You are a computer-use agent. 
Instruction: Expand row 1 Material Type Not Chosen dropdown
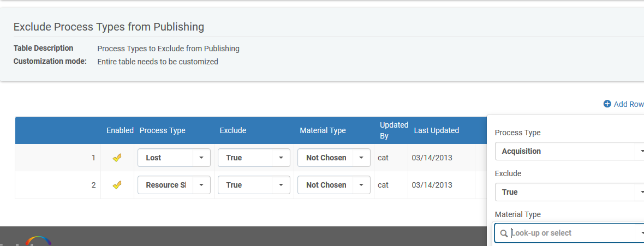(x=333, y=158)
